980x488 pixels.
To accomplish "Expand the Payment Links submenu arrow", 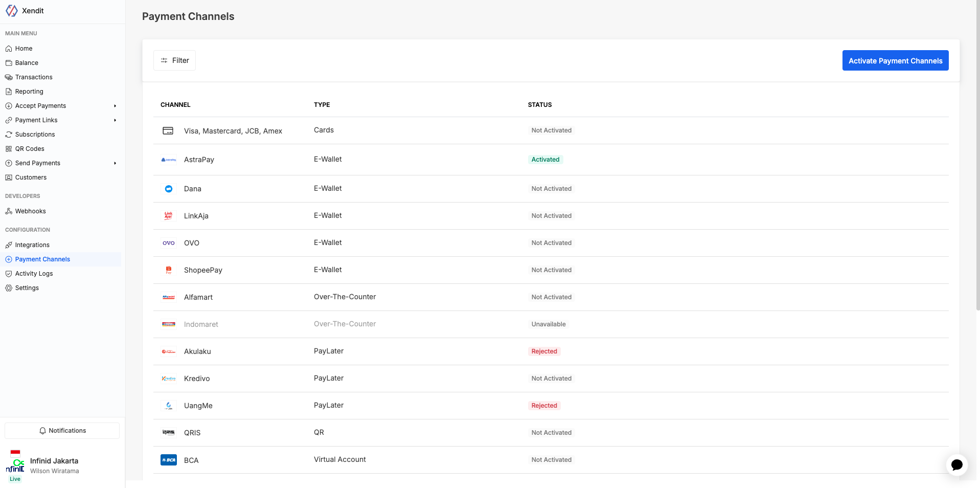I will [115, 120].
